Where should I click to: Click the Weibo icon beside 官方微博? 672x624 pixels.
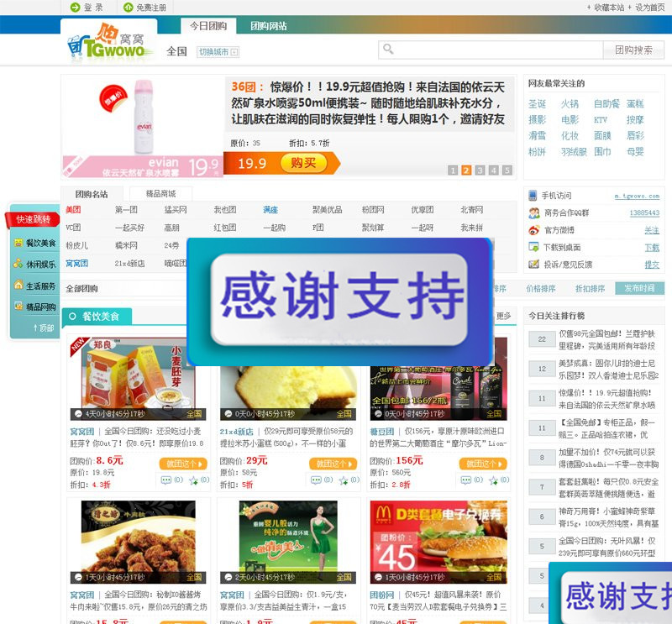tap(534, 230)
